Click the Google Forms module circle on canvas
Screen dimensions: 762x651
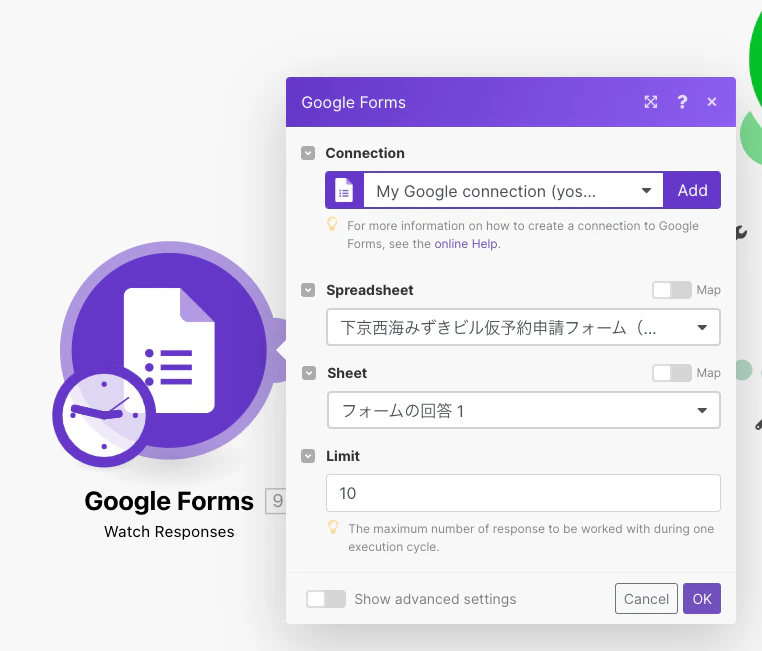[x=169, y=350]
